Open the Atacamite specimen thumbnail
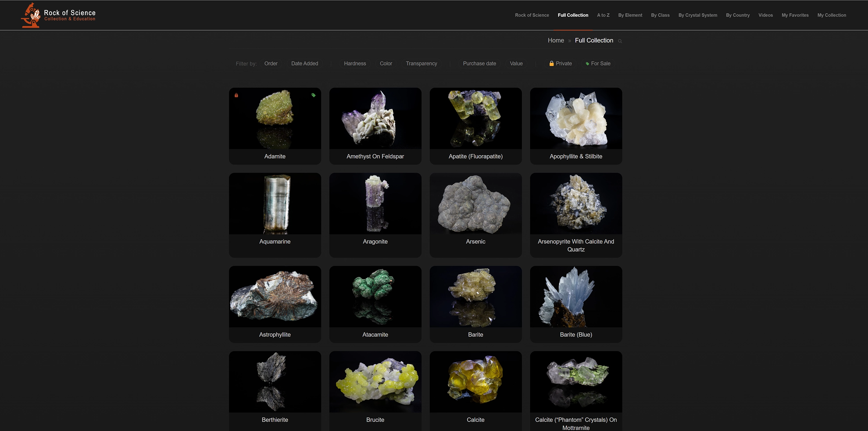This screenshot has height=431, width=868. point(375,297)
